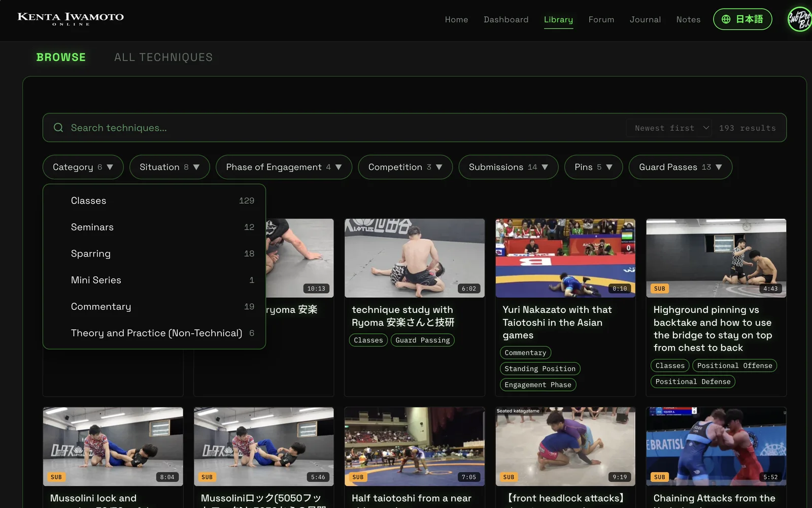Select the Browse tab

[x=61, y=57]
